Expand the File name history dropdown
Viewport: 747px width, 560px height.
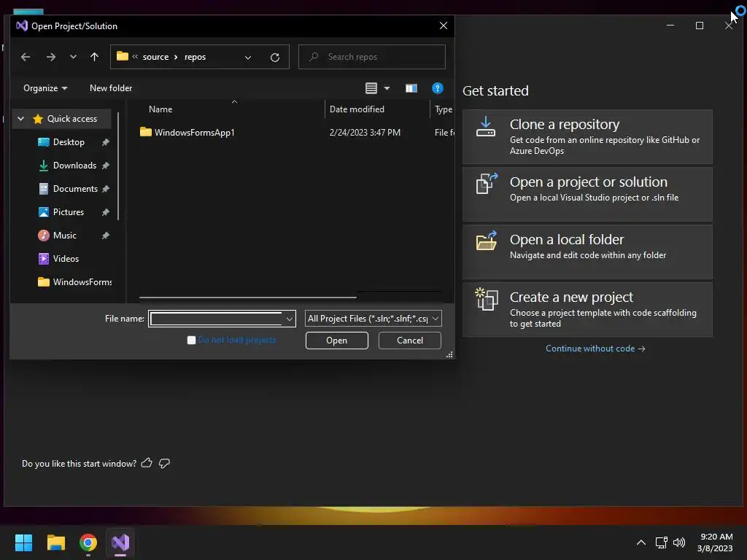click(289, 319)
